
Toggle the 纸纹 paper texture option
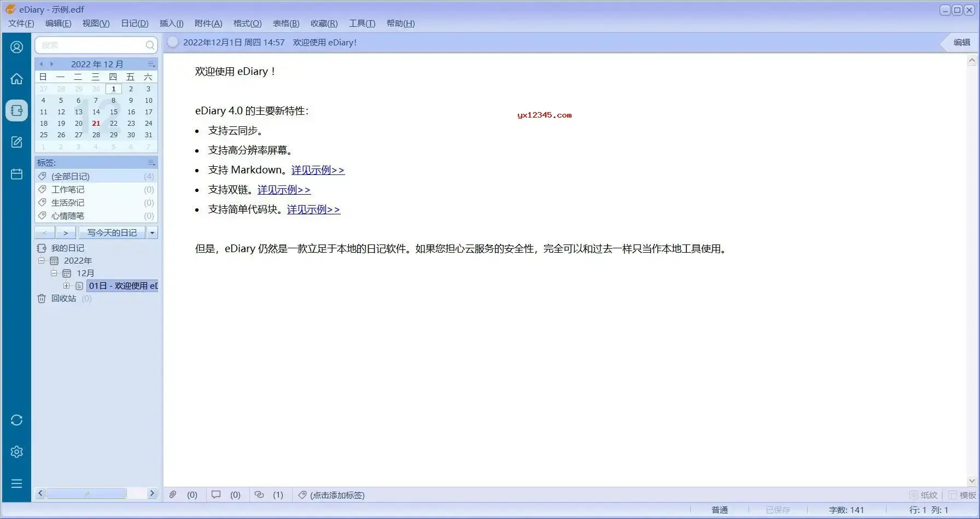pos(924,495)
